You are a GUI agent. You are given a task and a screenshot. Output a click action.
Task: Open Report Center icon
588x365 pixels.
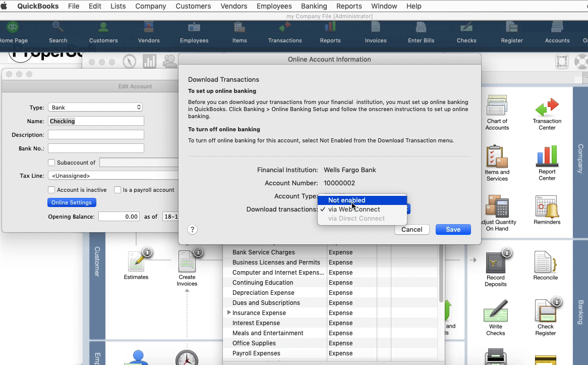(x=547, y=164)
